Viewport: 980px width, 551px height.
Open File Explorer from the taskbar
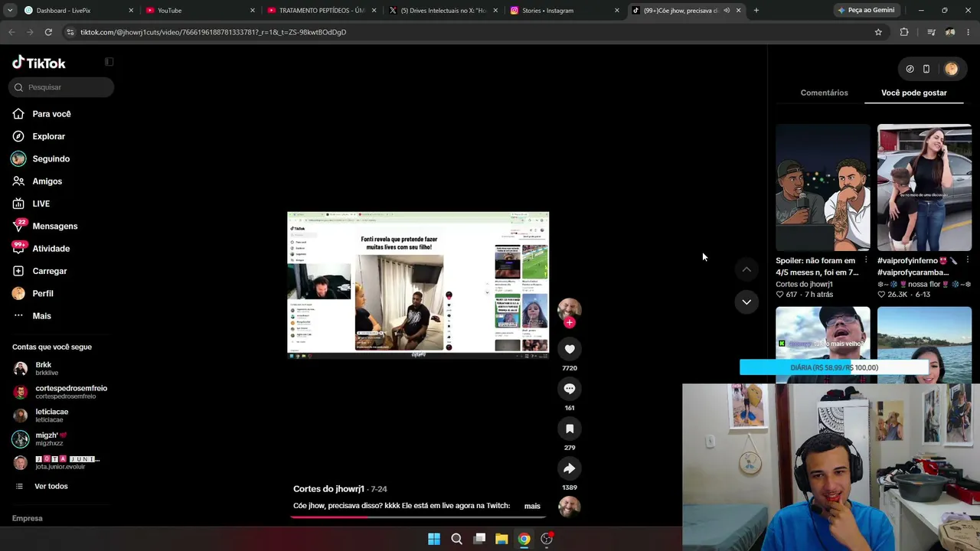(x=501, y=539)
